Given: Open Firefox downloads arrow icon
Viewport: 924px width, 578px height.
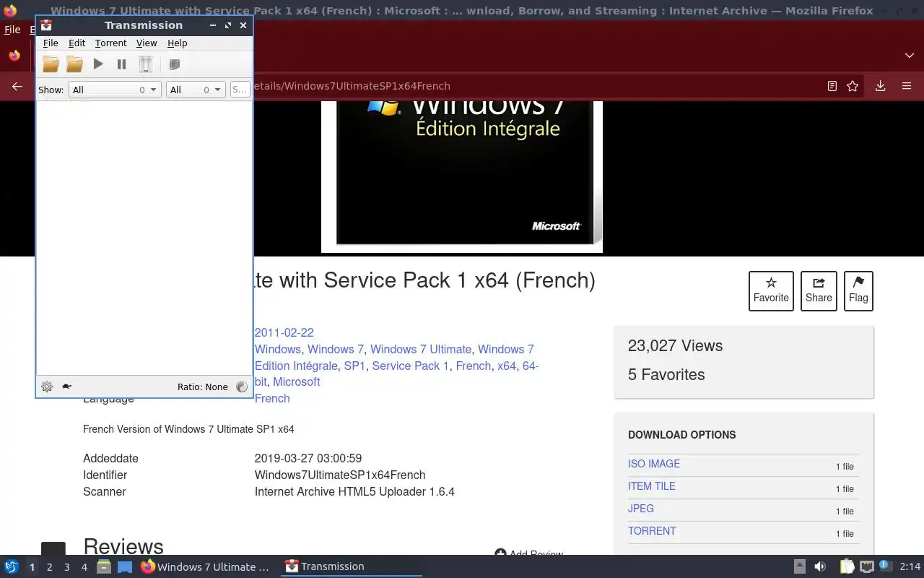Looking at the screenshot, I should pos(880,86).
